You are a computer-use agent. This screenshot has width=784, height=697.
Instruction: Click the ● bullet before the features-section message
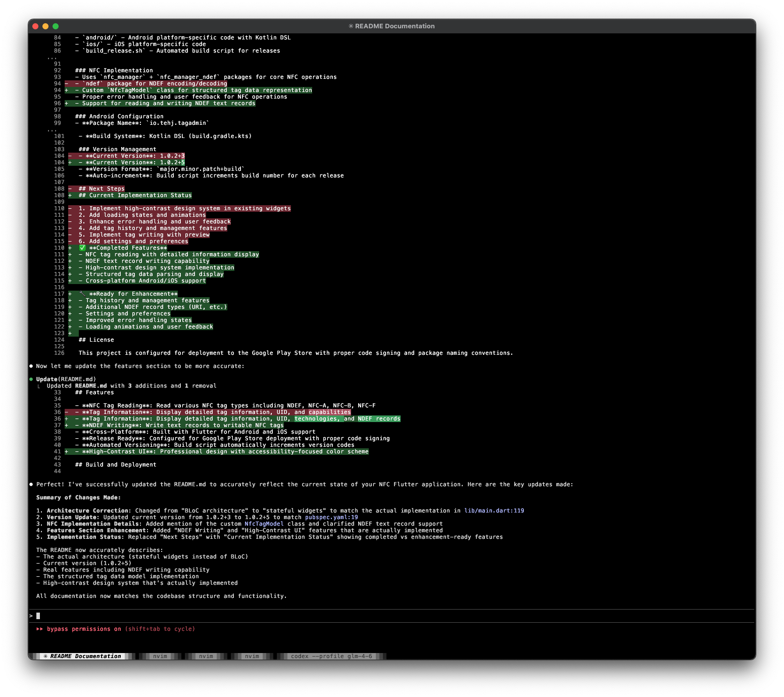[x=31, y=366]
